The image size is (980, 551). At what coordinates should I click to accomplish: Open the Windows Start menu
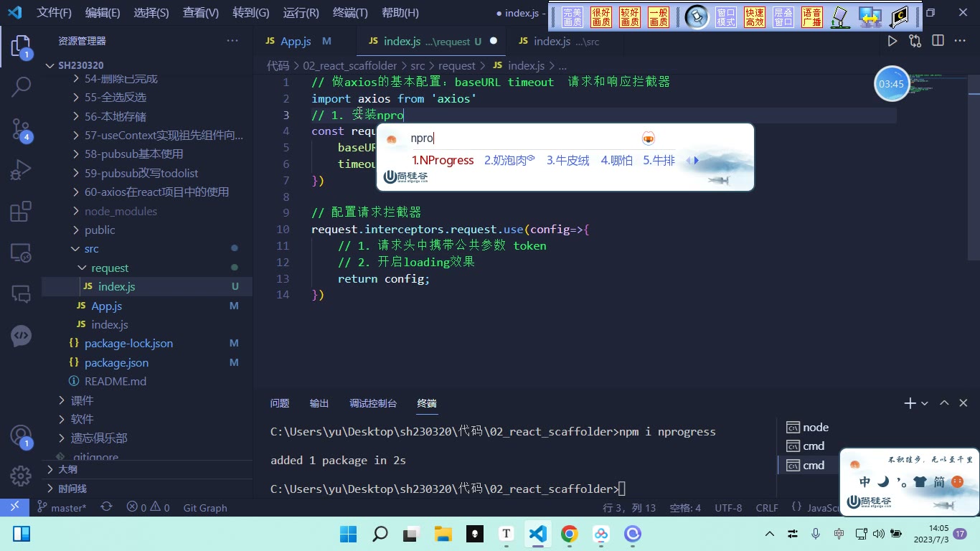(349, 534)
